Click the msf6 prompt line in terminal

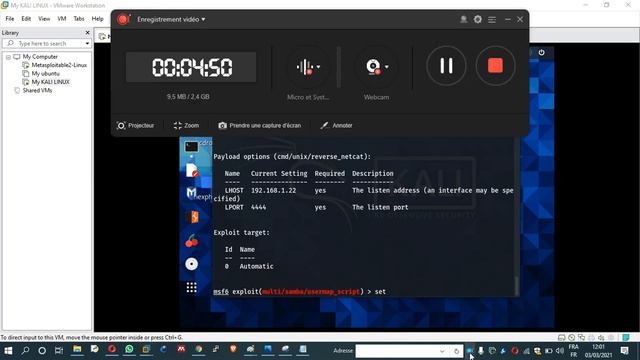point(299,291)
